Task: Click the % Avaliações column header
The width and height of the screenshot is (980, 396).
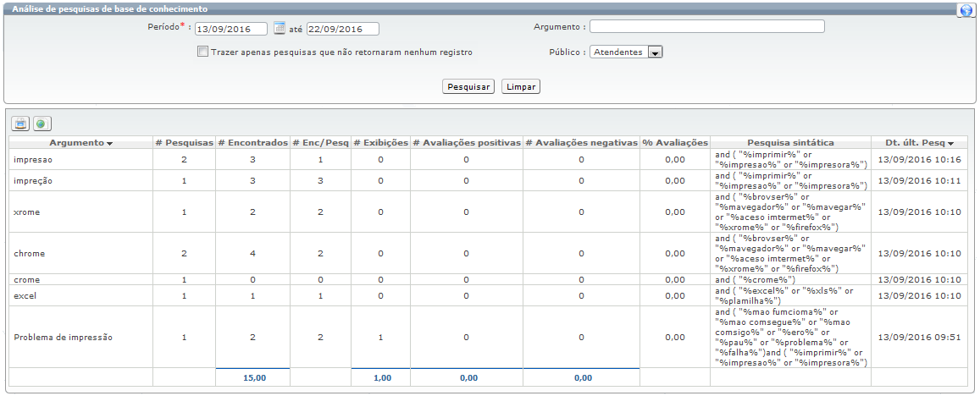Action: click(x=674, y=143)
